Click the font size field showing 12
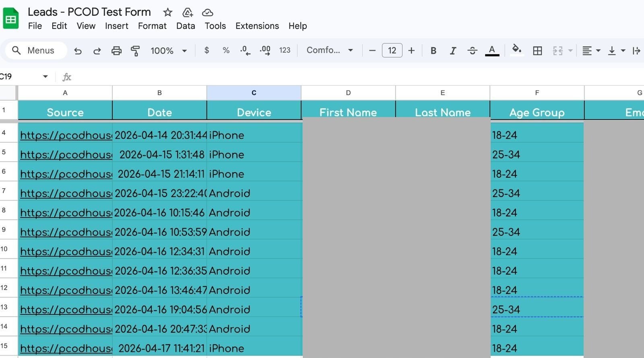The width and height of the screenshot is (644, 358). 392,51
